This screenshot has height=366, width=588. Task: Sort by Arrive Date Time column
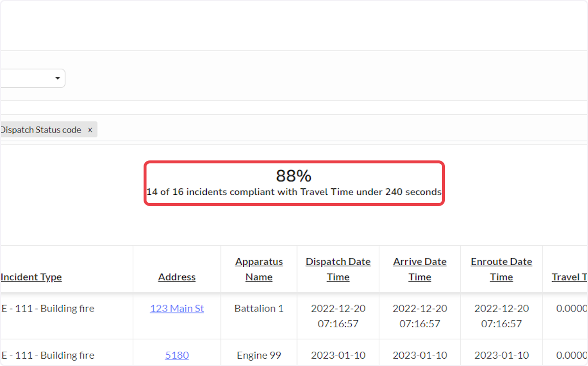pyautogui.click(x=420, y=269)
